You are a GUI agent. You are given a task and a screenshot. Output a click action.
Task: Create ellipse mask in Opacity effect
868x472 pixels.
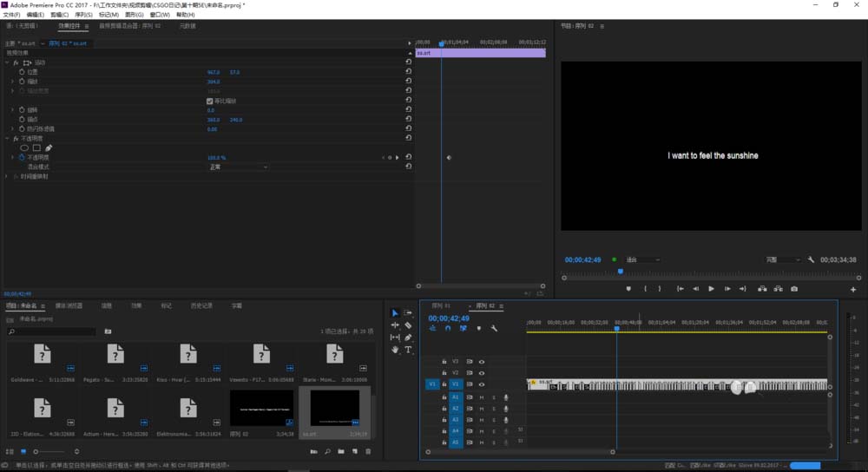(x=24, y=147)
